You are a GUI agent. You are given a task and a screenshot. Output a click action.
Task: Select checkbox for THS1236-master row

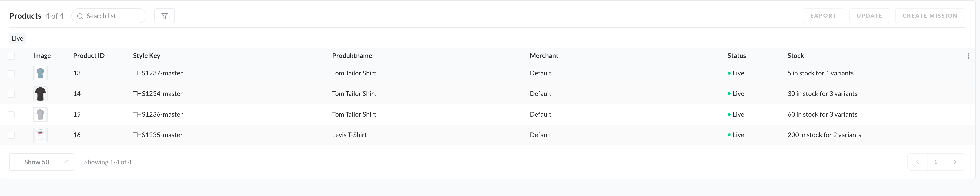11,115
